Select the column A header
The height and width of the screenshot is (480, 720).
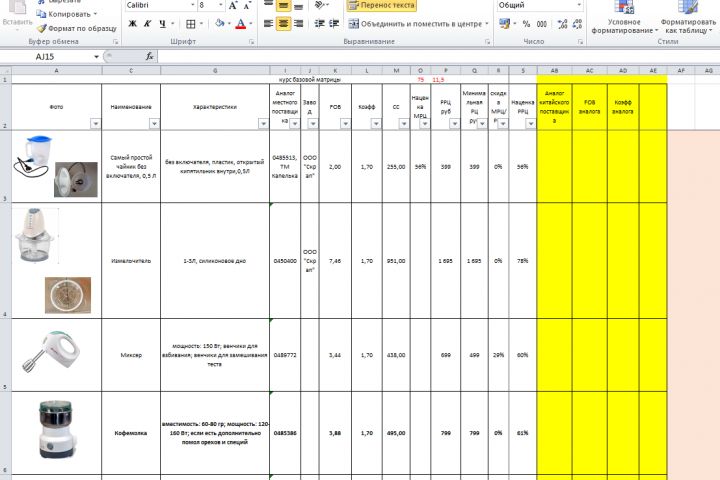[x=56, y=71]
